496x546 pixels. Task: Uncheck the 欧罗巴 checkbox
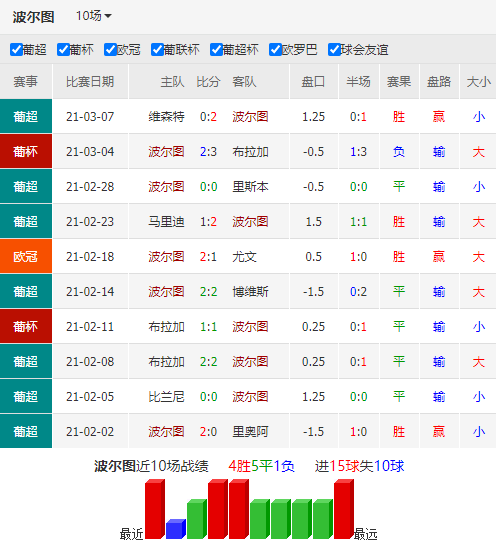point(275,50)
